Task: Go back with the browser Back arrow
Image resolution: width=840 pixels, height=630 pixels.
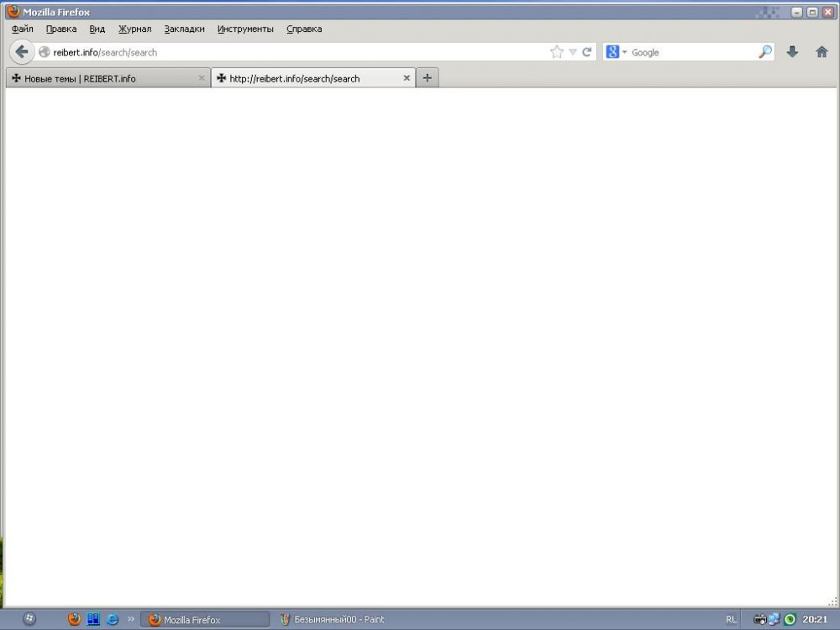Action: point(22,52)
